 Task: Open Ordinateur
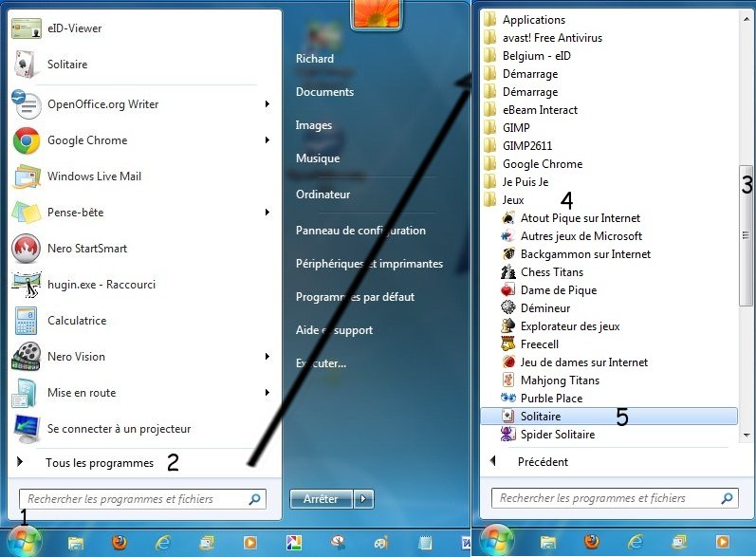coord(323,195)
